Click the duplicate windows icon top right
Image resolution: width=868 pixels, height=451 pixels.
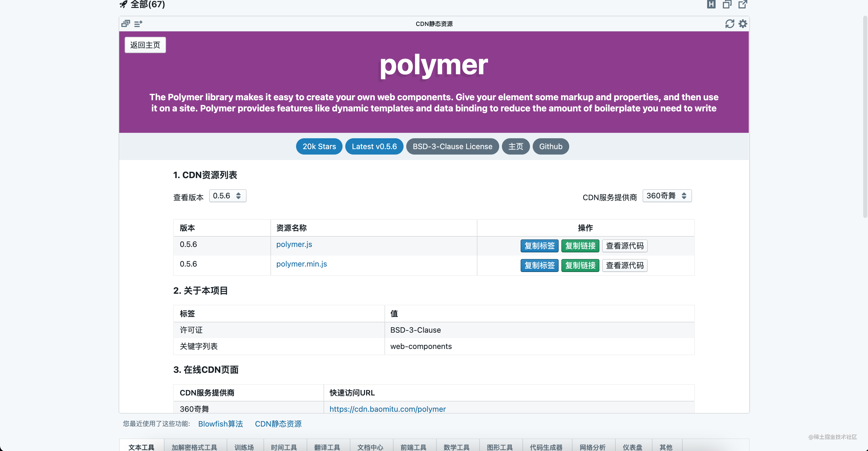pyautogui.click(x=727, y=4)
